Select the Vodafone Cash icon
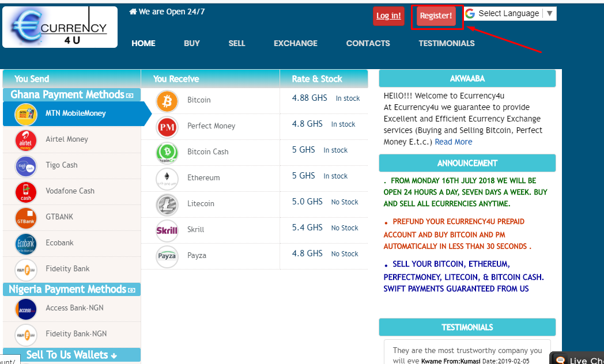Viewport: 604px width, 364px height. pos(26,192)
